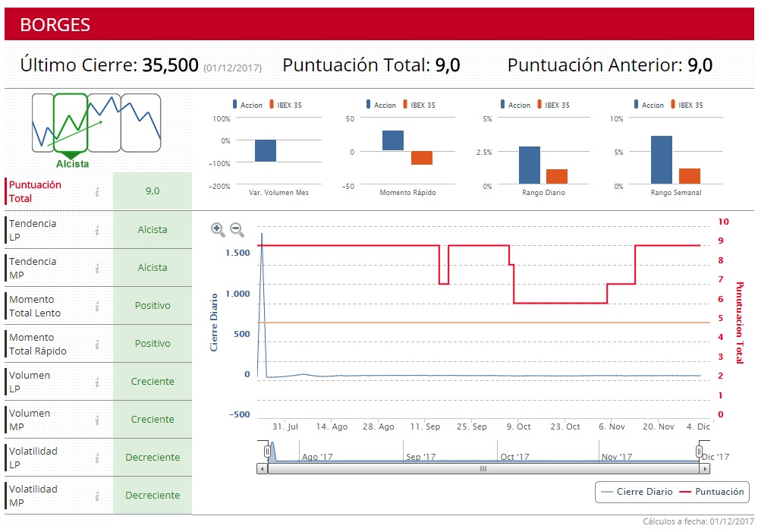Toggle Accion legend in Var. Volumen Mes chart
This screenshot has height=532, width=758.
click(246, 105)
